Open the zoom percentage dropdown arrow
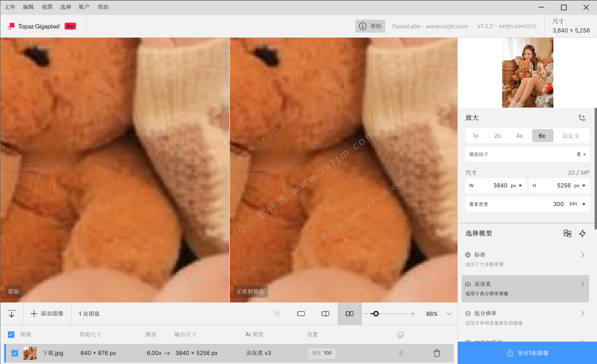The width and height of the screenshot is (597, 364). (449, 314)
